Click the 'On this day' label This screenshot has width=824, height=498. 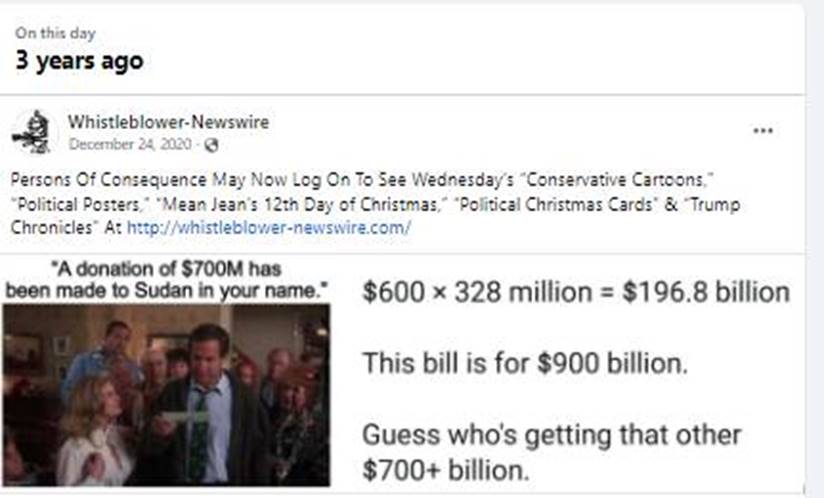55,33
